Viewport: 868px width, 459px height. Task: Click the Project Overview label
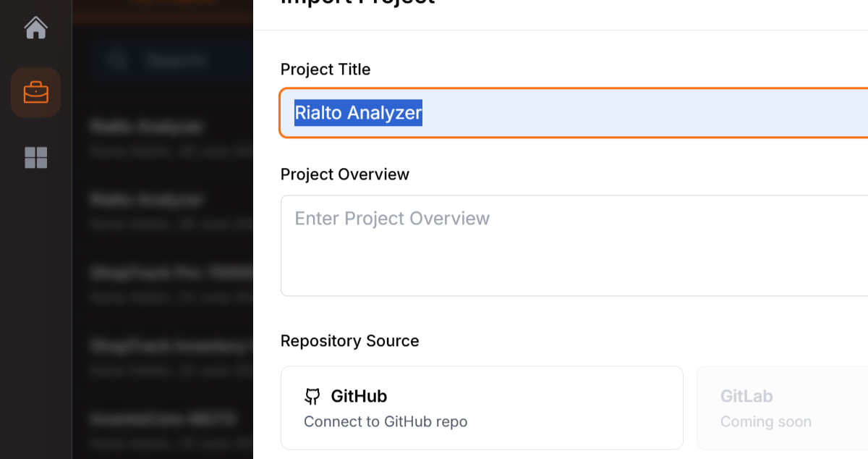(345, 174)
